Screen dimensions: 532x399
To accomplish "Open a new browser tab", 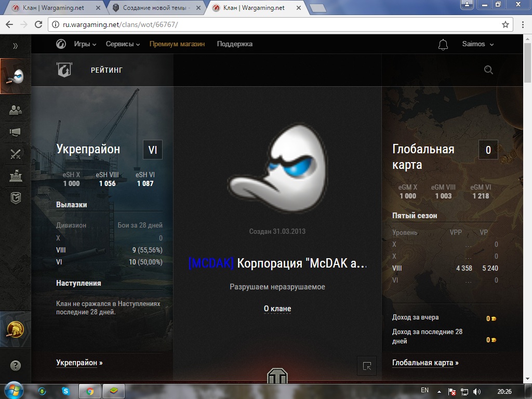I will coord(318,8).
